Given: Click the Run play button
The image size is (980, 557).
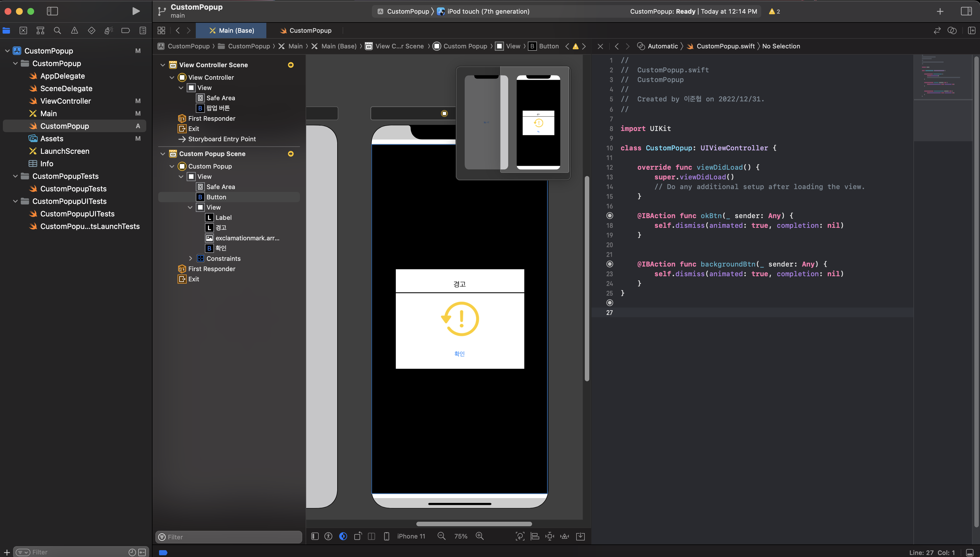Looking at the screenshot, I should point(136,11).
